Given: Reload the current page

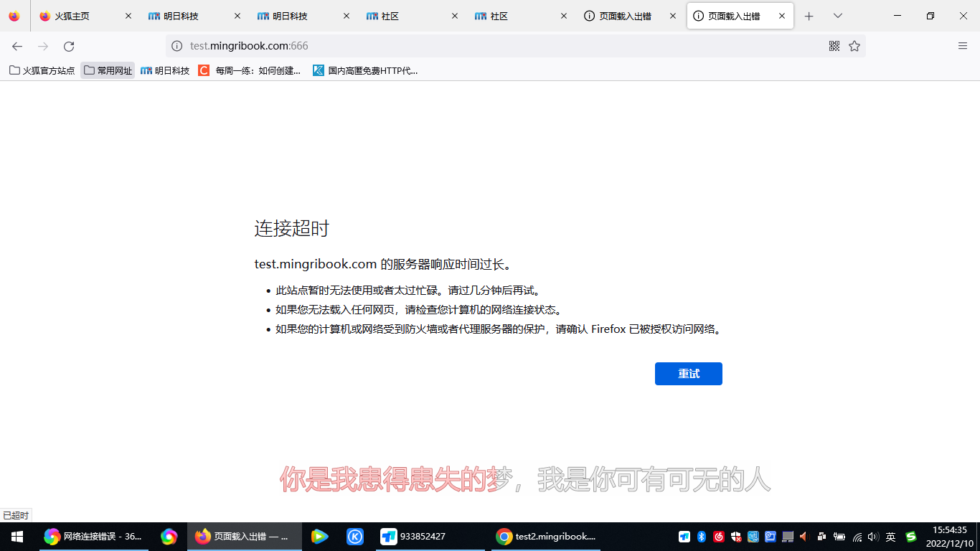Looking at the screenshot, I should [x=69, y=46].
